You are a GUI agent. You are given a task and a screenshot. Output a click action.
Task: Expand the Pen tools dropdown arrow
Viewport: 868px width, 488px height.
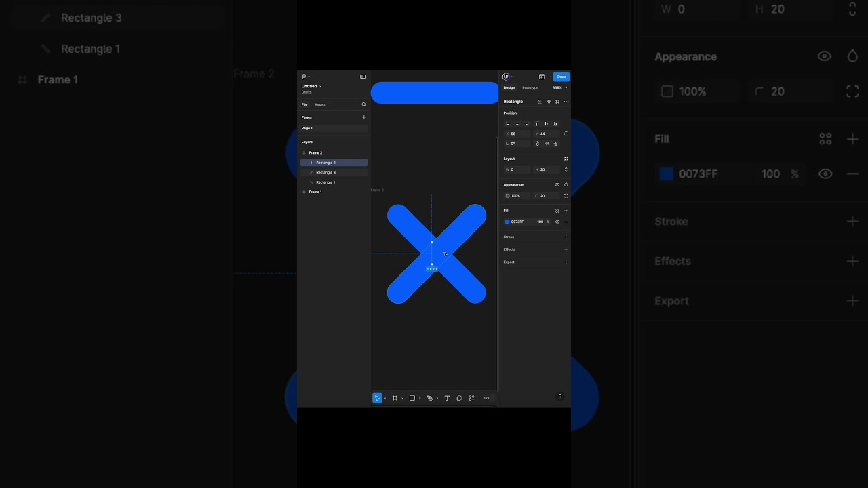tap(437, 398)
